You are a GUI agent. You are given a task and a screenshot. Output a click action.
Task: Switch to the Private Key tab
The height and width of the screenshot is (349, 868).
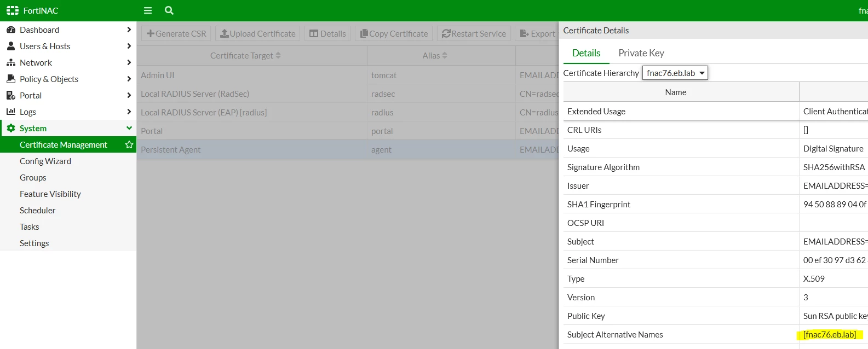pyautogui.click(x=641, y=53)
